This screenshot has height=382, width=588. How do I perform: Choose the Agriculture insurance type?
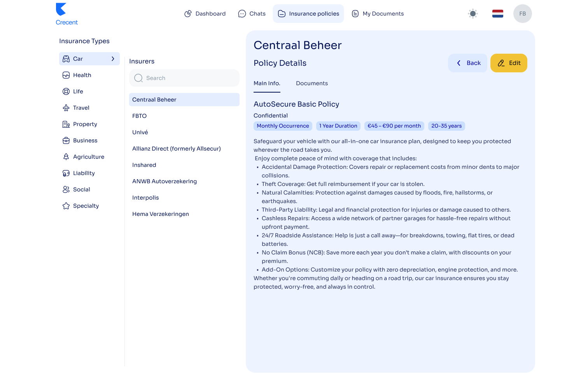[x=89, y=157]
